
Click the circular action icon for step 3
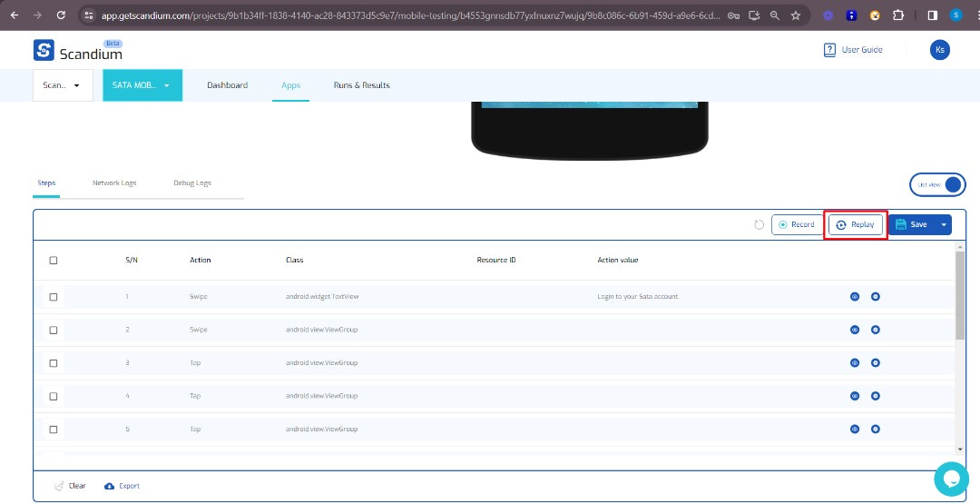(876, 362)
